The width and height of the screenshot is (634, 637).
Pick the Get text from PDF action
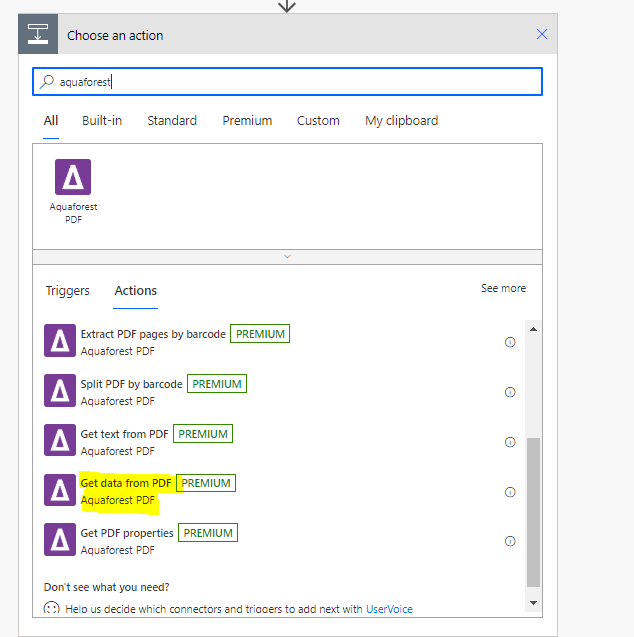[125, 434]
